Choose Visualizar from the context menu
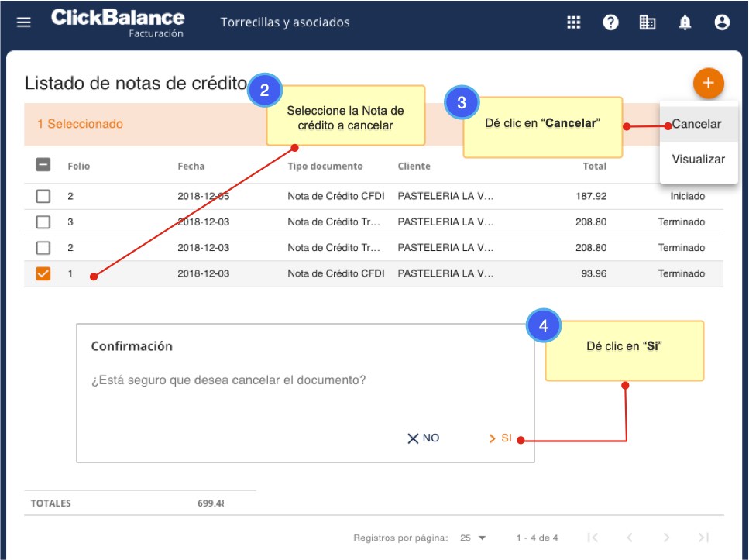 pyautogui.click(x=698, y=160)
